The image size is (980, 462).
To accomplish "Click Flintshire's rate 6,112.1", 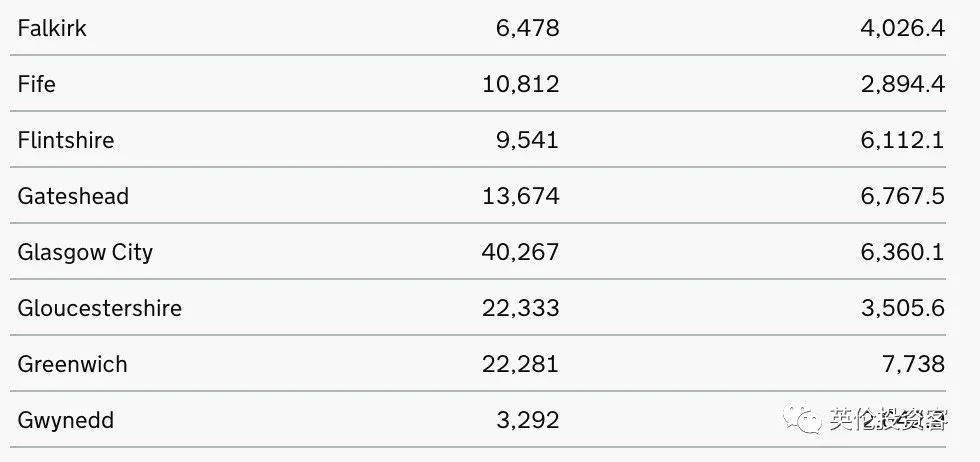I will (x=902, y=141).
